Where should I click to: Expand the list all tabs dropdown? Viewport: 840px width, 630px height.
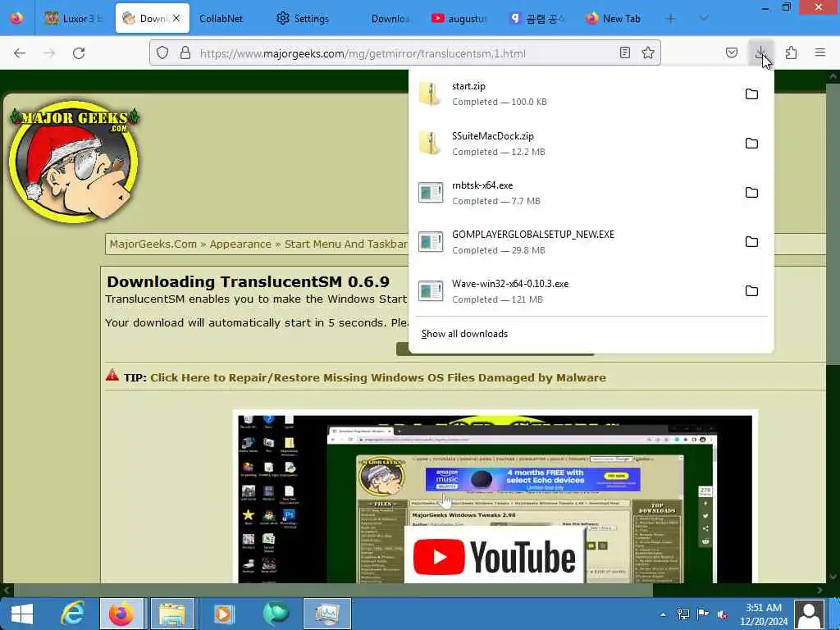coord(704,19)
